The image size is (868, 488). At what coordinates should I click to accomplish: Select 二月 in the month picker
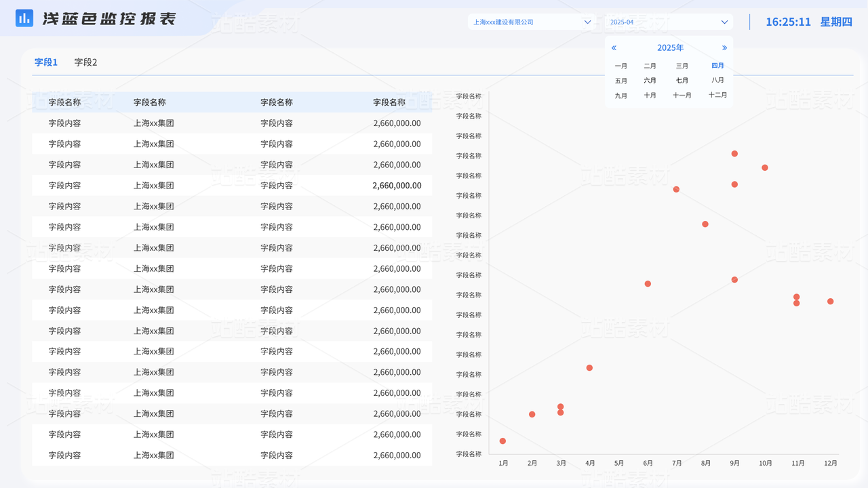650,66
